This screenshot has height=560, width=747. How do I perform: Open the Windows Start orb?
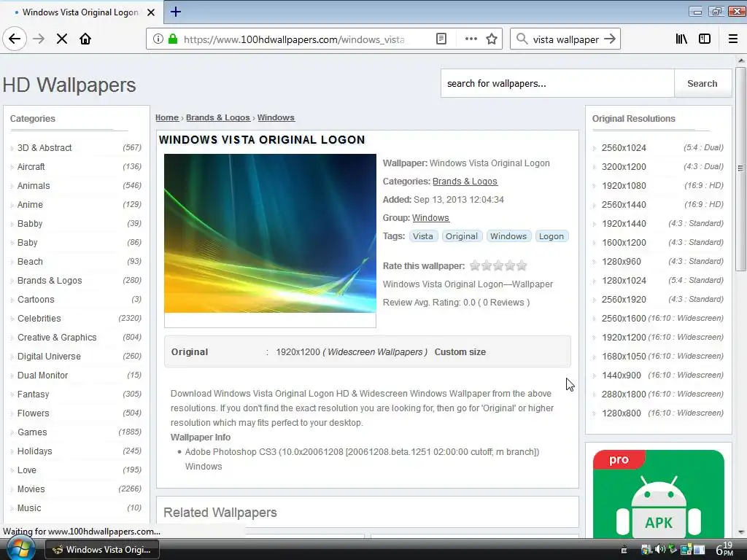[x=21, y=549]
